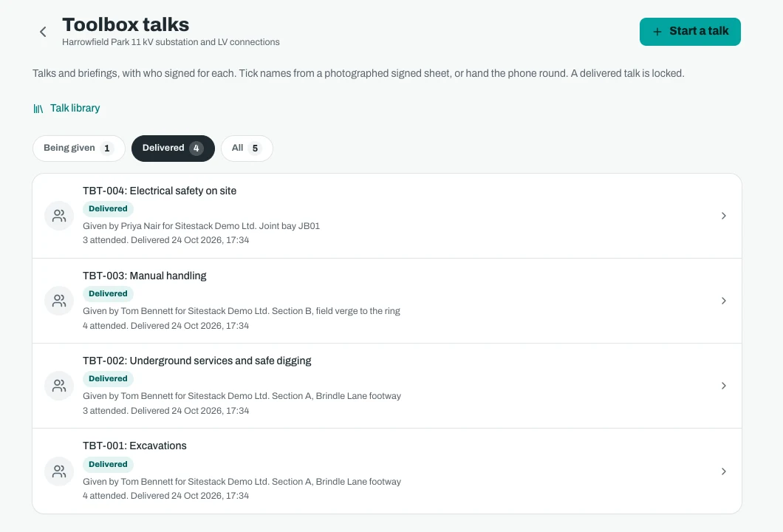Click the plus icon in Start a talk
783x532 pixels.
click(x=657, y=32)
